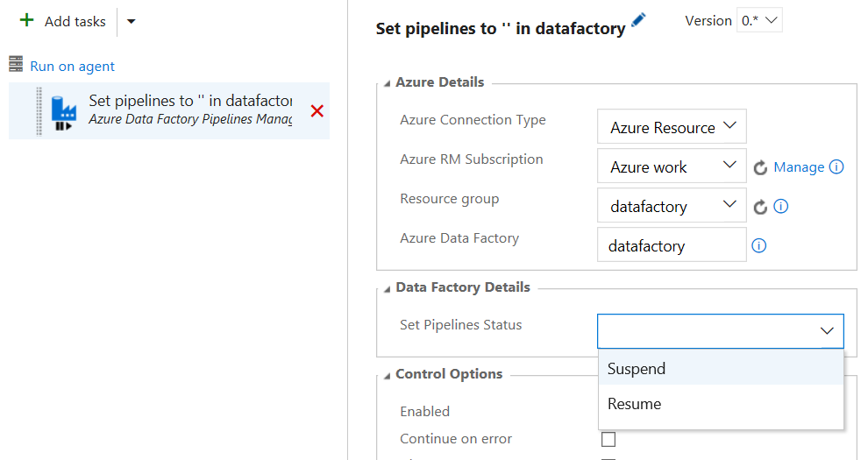The width and height of the screenshot is (868, 460).
Task: Click the green plus Add tasks icon
Action: 26,20
